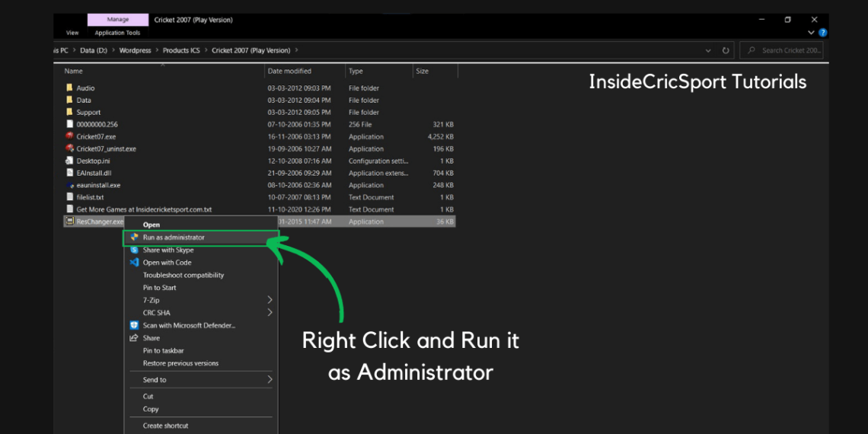Expand the 7-Zip submenu arrow
Image resolution: width=868 pixels, height=434 pixels.
270,300
